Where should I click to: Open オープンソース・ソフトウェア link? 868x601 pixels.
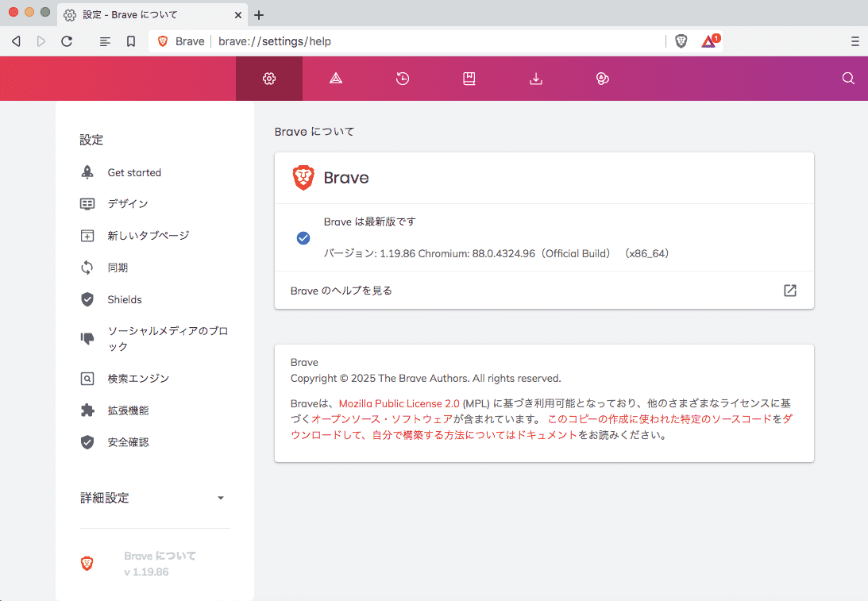pyautogui.click(x=382, y=419)
